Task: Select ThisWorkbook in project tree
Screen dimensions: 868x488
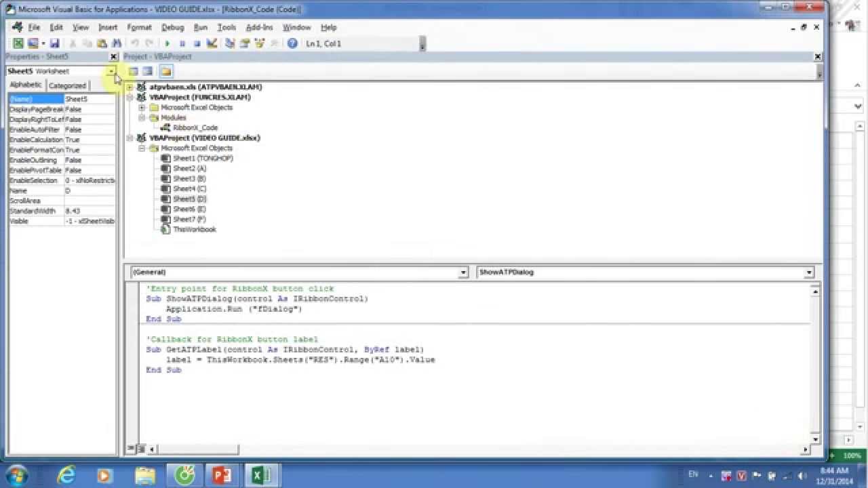Action: point(194,229)
